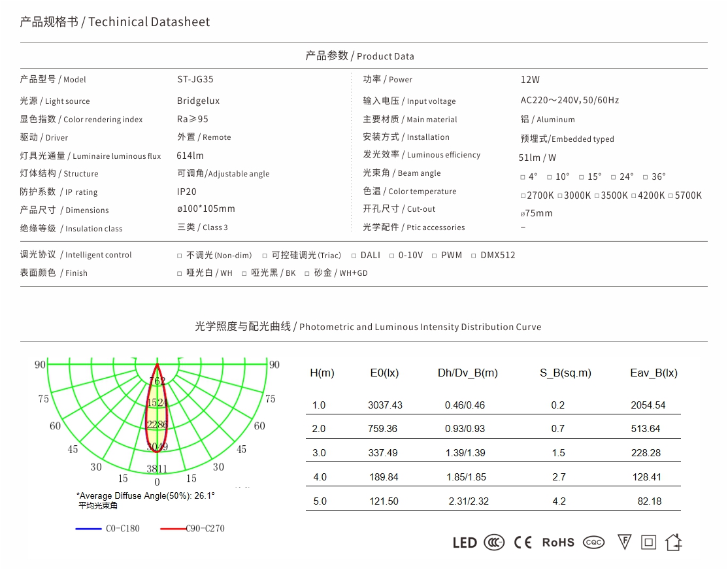Click the CE certification mark
Viewport: 728px width, 570px height.
coord(523,542)
